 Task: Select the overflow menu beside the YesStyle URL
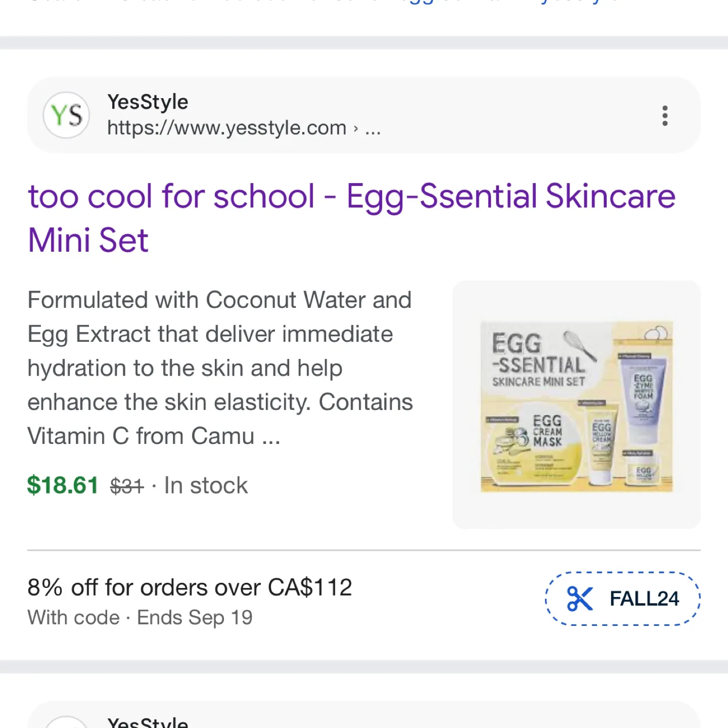(x=665, y=116)
